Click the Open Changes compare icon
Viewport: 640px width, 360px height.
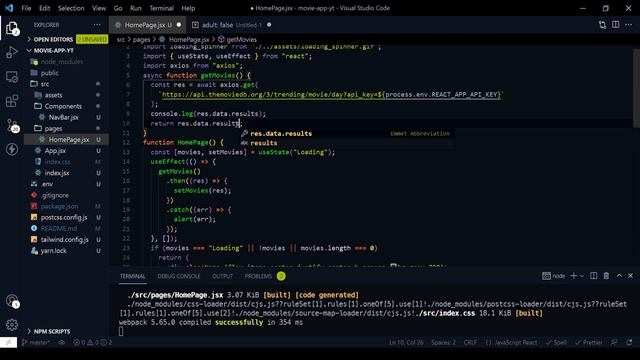[602, 25]
